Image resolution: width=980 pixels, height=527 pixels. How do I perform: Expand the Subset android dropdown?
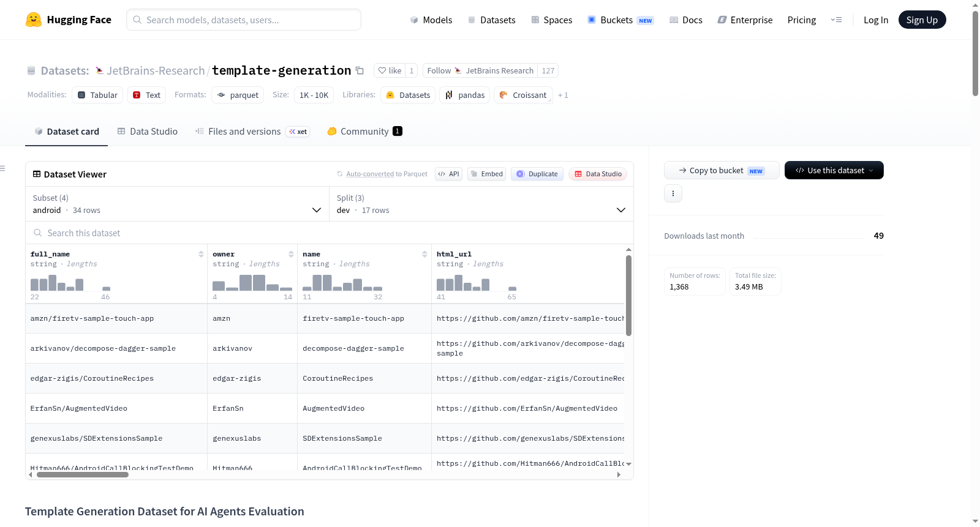pos(178,204)
